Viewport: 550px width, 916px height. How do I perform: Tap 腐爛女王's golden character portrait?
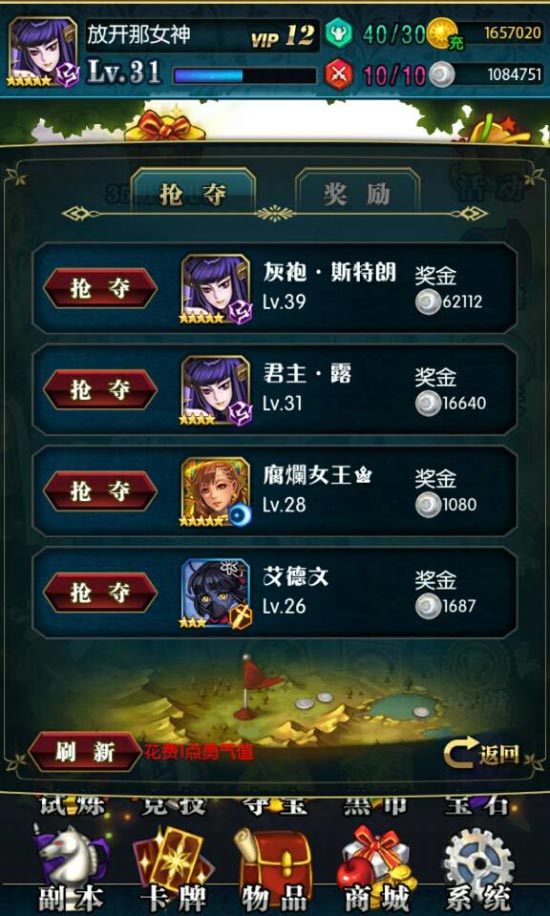click(216, 492)
